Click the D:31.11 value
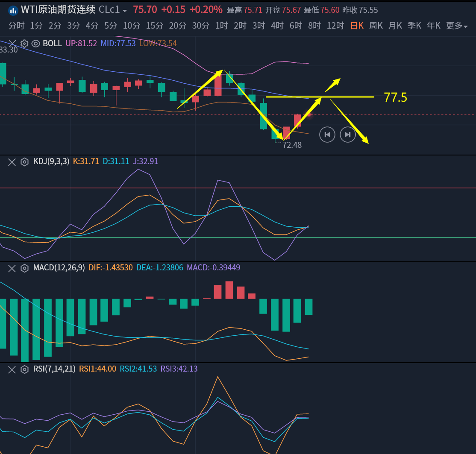This screenshot has height=454, width=476. pos(116,161)
